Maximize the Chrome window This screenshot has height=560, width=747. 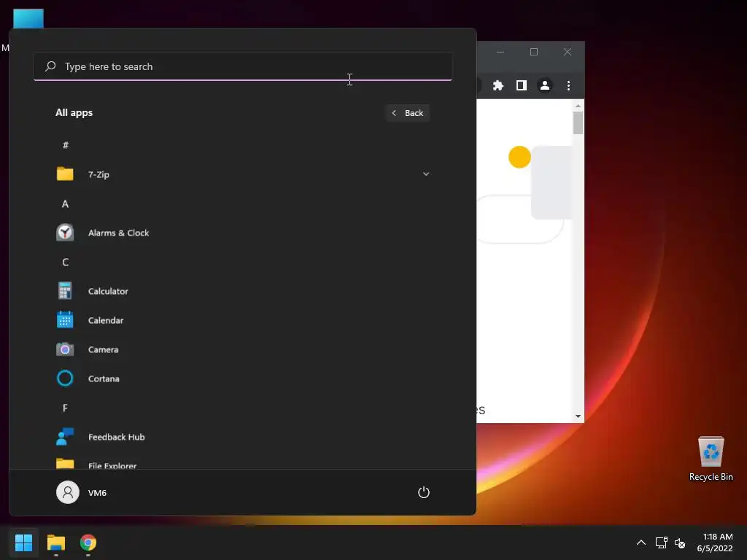tap(533, 52)
